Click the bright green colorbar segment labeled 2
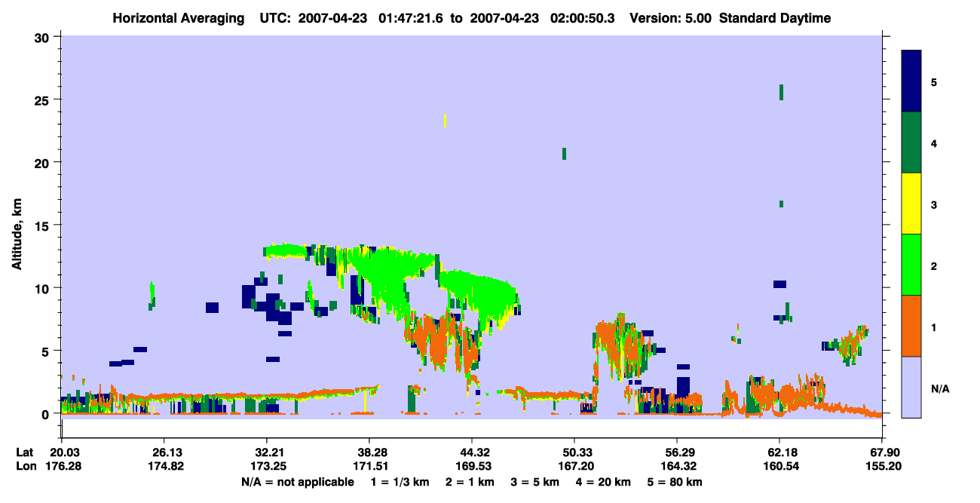 pos(911,265)
